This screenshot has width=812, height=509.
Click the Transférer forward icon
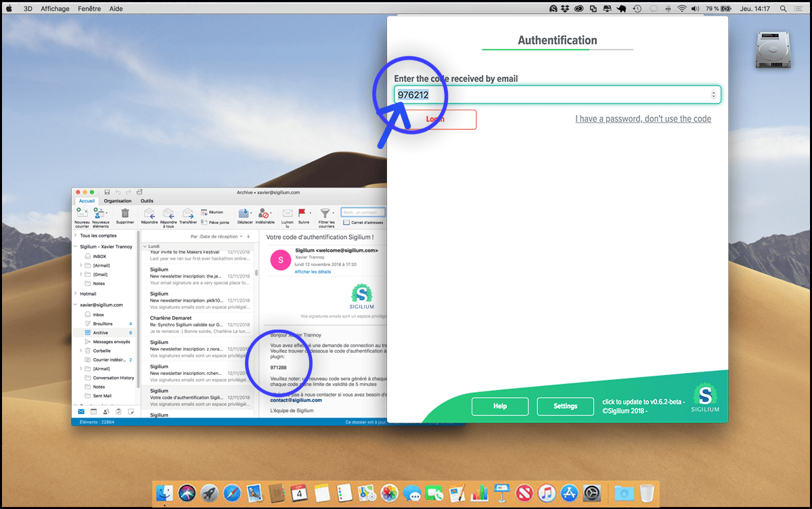188,215
